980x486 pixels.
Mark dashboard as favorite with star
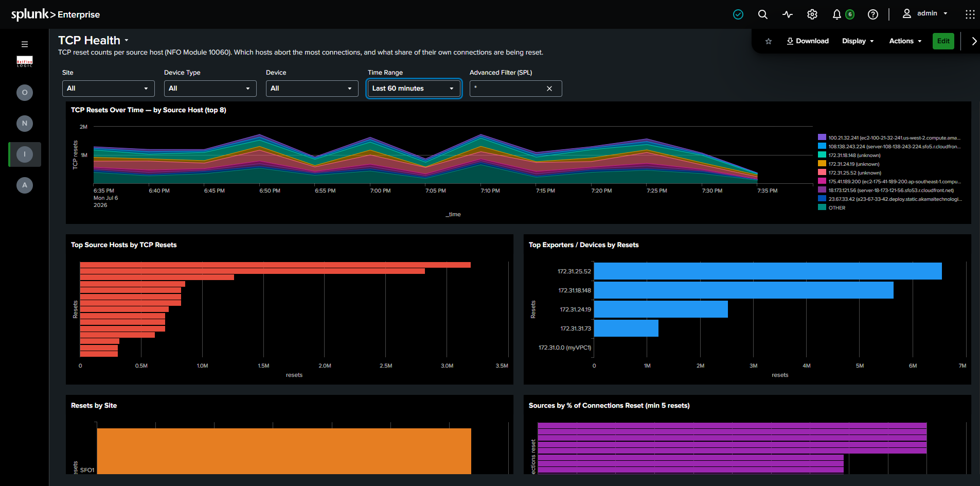[x=769, y=41]
